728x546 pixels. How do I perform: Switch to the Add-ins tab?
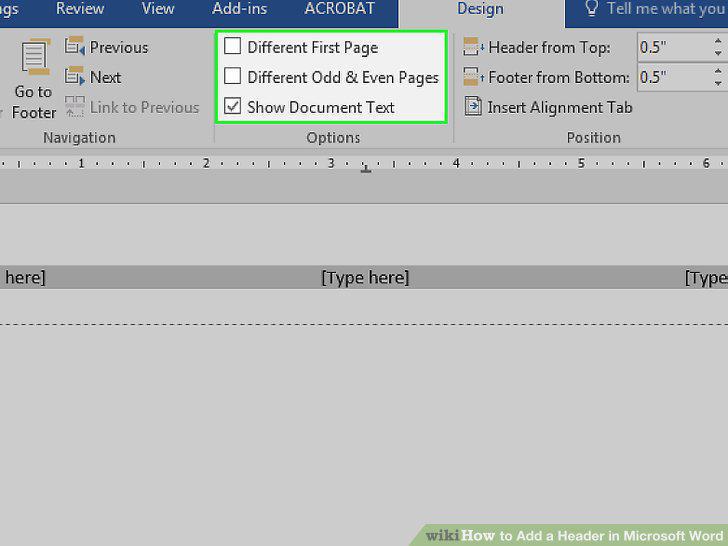pos(240,8)
